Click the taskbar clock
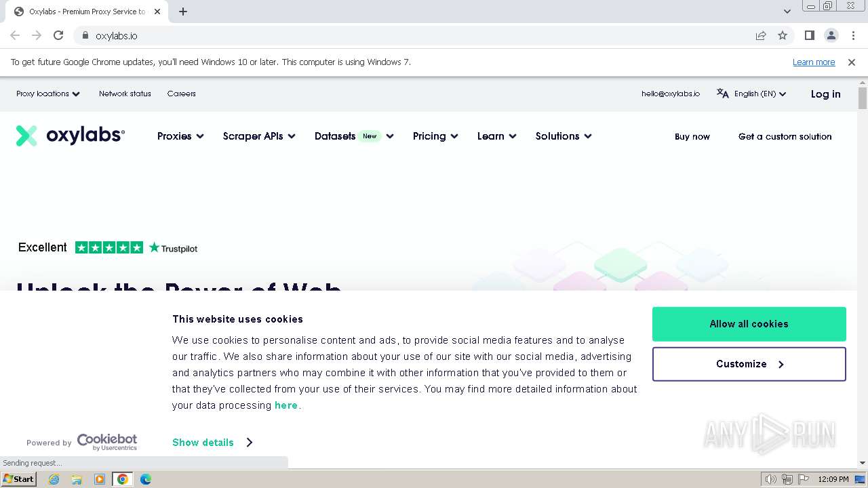 click(x=833, y=479)
